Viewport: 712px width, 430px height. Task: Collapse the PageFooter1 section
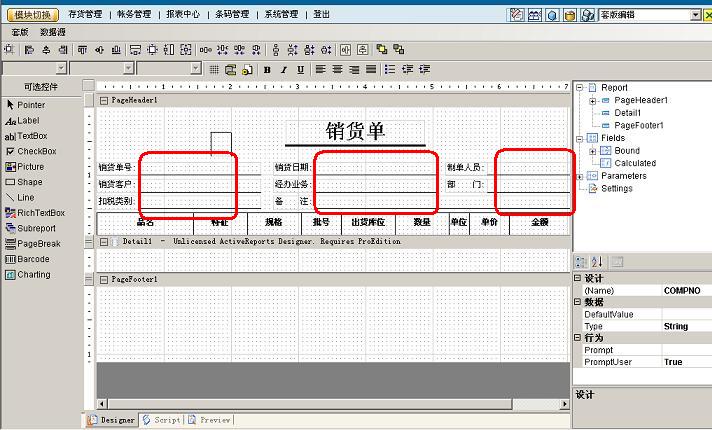pyautogui.click(x=105, y=279)
